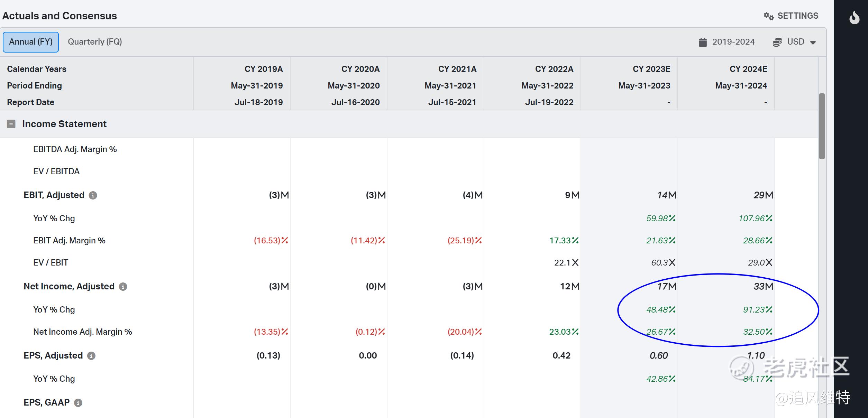The width and height of the screenshot is (868, 418).
Task: Open info icon beside EBIT, Adjusted
Action: click(93, 195)
